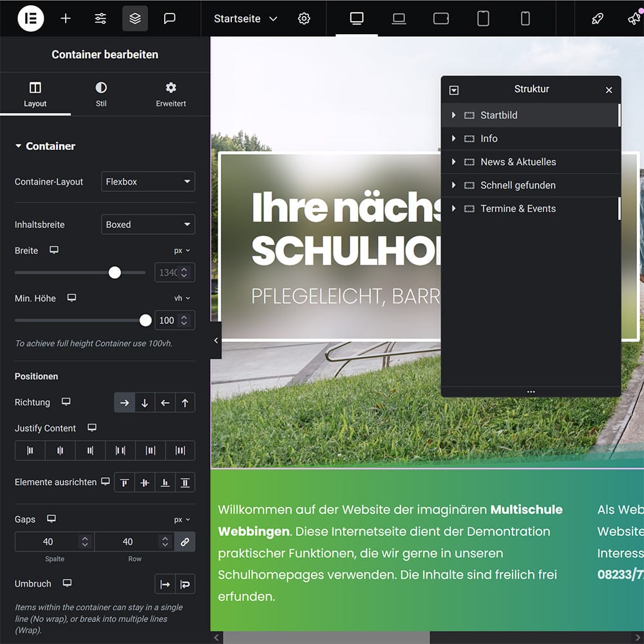Open page settings gear icon
644x644 pixels.
click(x=304, y=19)
